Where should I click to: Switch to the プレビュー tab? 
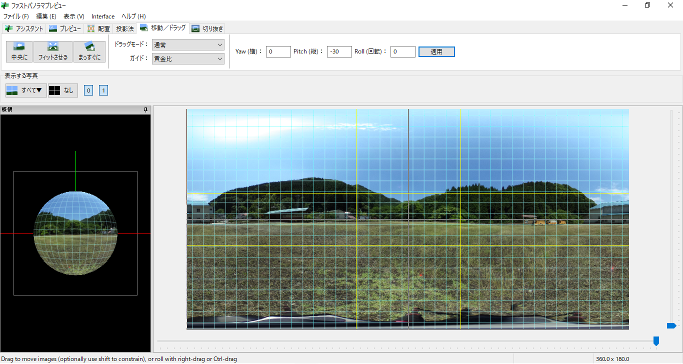(65, 29)
